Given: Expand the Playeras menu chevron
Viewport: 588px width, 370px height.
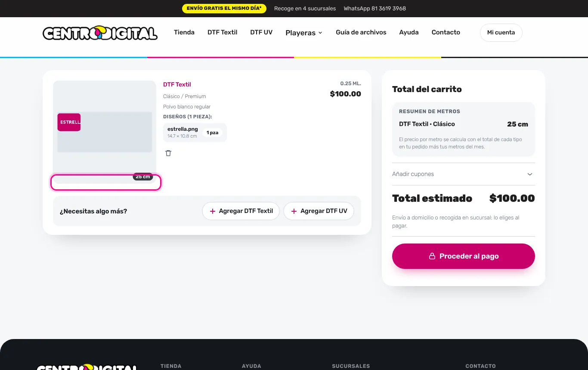Looking at the screenshot, I should [x=320, y=33].
